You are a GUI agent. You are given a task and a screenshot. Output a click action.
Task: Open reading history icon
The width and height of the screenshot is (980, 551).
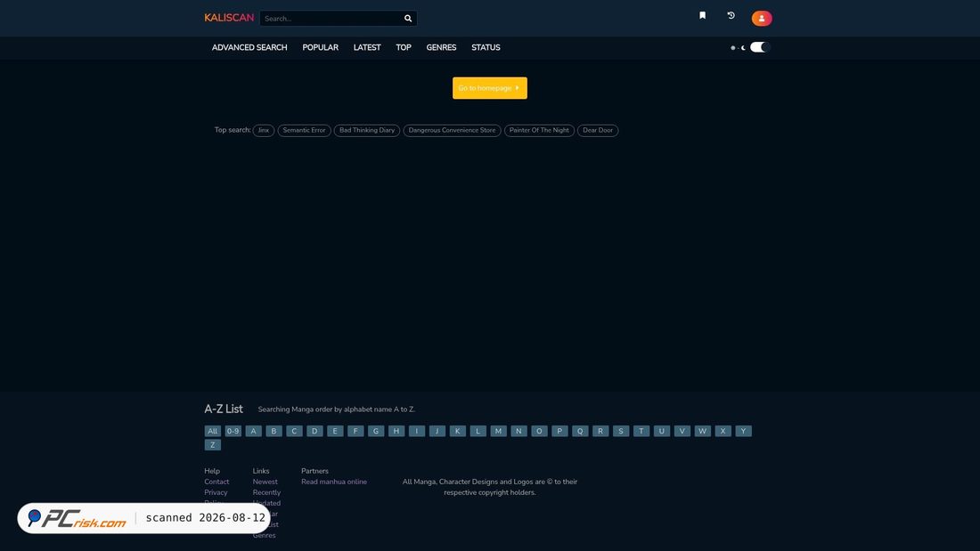731,16
